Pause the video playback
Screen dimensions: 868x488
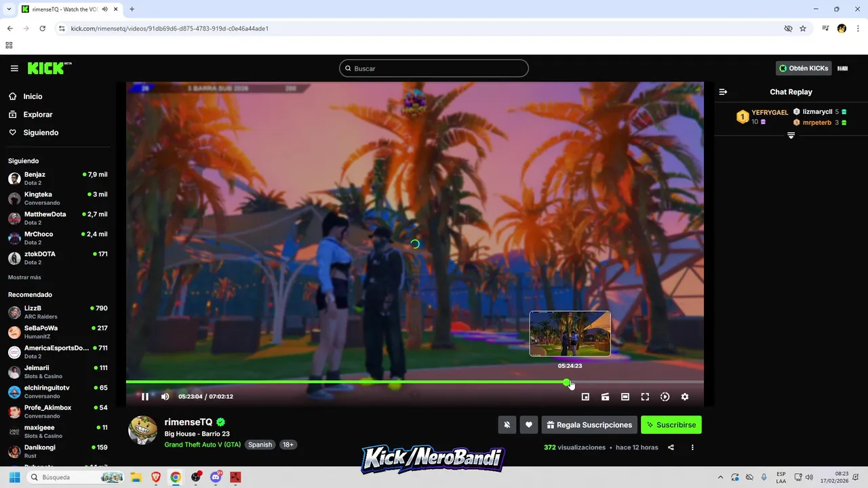pos(144,396)
